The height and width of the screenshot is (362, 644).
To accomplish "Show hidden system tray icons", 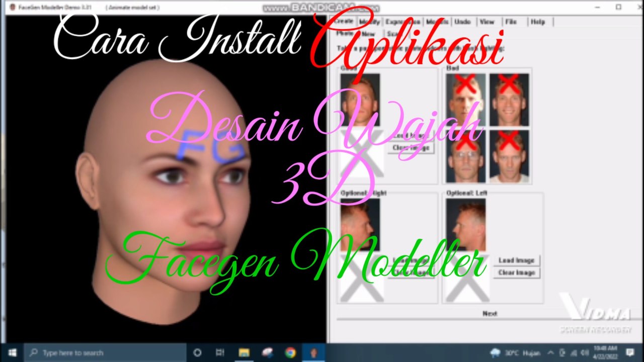I will click(550, 352).
